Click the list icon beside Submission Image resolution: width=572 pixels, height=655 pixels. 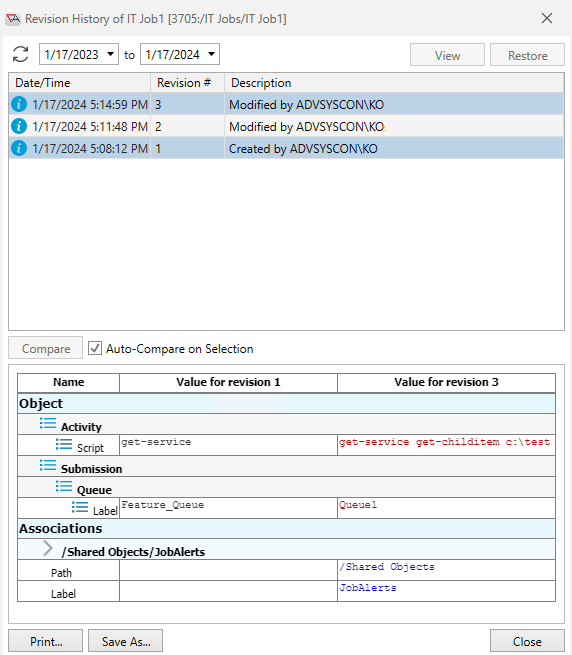(x=48, y=465)
